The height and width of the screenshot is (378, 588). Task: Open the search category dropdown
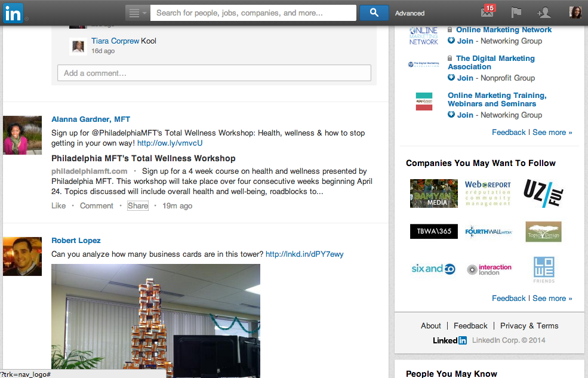[x=138, y=13]
